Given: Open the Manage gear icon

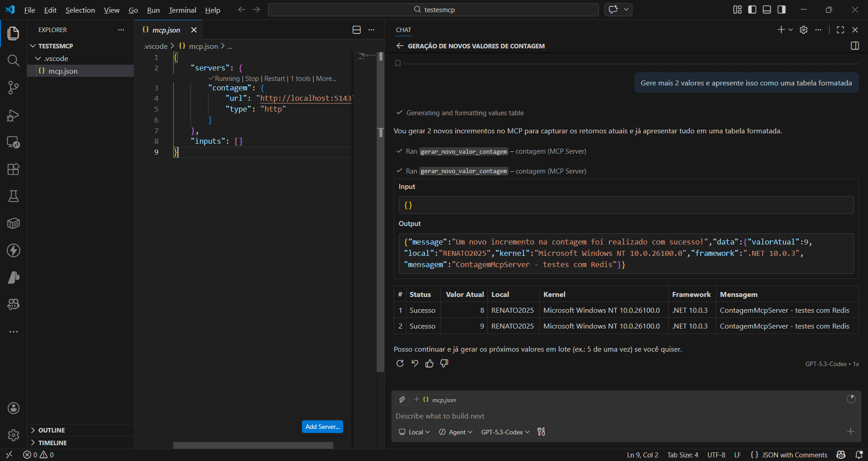Looking at the screenshot, I should click(14, 435).
